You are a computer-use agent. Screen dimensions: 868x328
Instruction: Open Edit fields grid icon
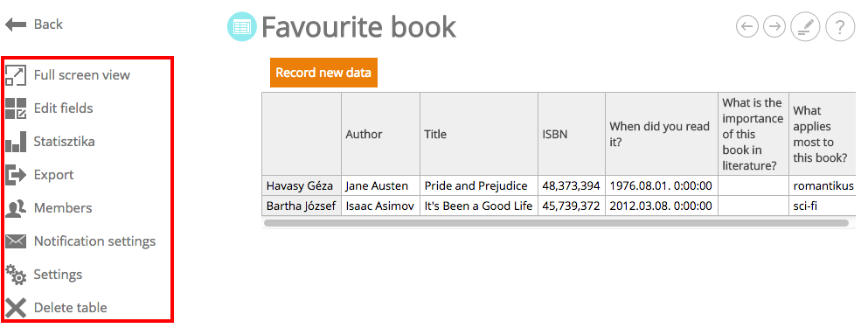click(x=16, y=108)
